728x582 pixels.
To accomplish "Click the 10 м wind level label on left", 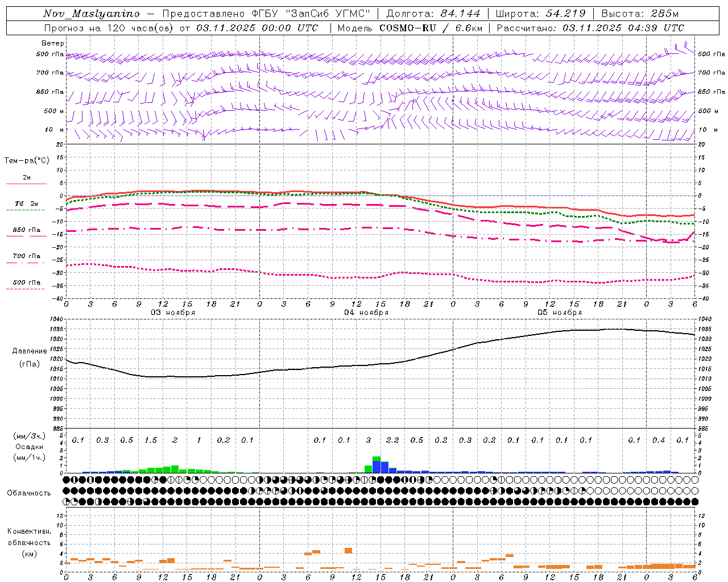I will pyautogui.click(x=55, y=130).
